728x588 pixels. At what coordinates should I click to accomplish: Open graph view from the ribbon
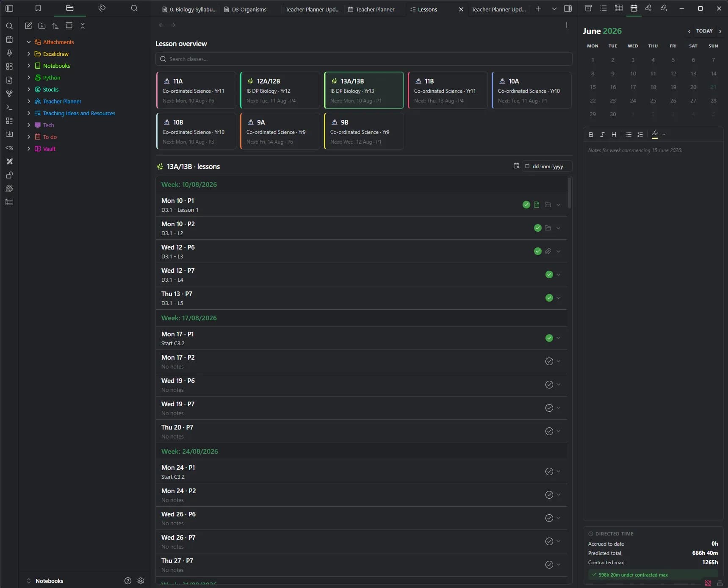(x=9, y=94)
